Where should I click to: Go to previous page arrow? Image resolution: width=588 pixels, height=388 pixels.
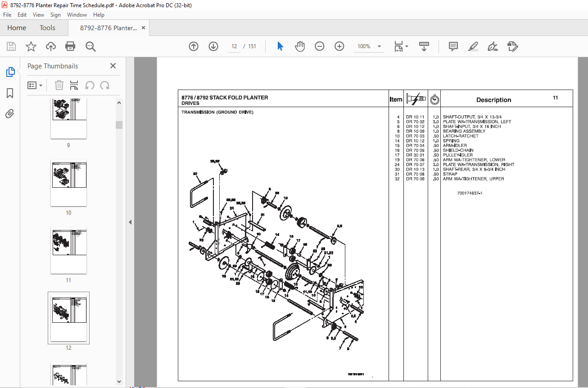194,46
